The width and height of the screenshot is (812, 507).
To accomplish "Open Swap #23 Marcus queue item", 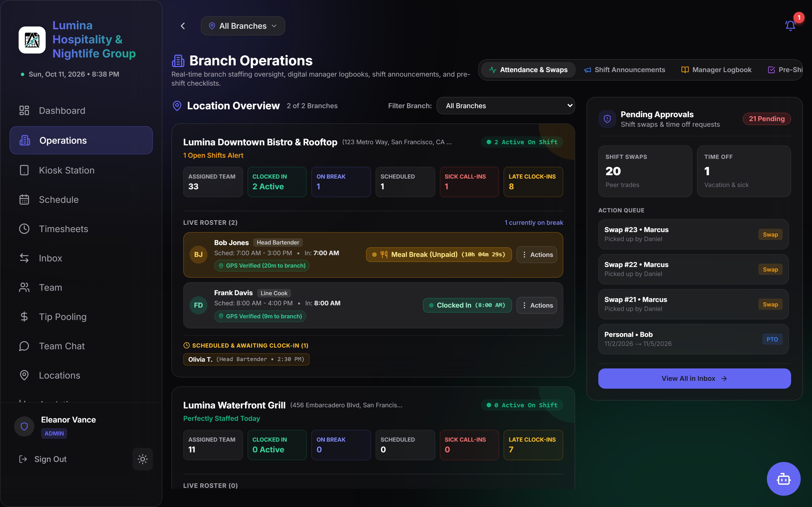I will [693, 234].
